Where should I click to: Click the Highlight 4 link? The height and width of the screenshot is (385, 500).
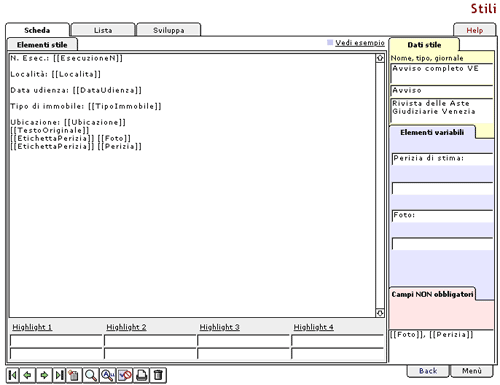pos(314,327)
